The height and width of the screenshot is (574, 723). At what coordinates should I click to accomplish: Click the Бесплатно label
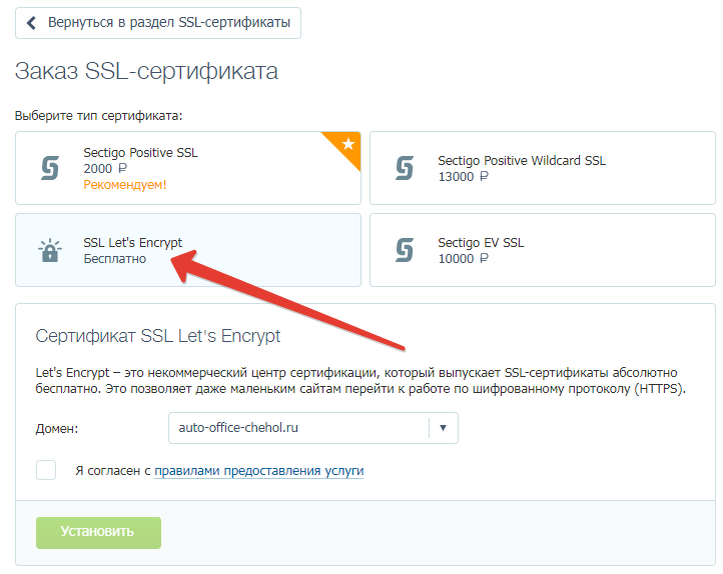(x=115, y=259)
